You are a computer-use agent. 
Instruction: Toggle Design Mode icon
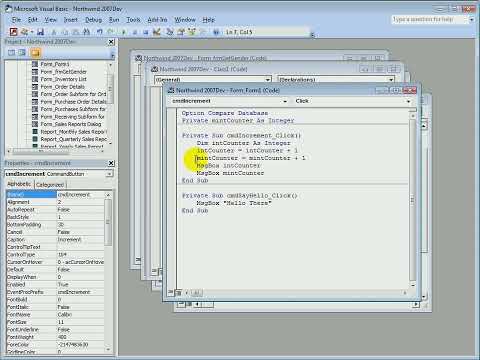157,32
